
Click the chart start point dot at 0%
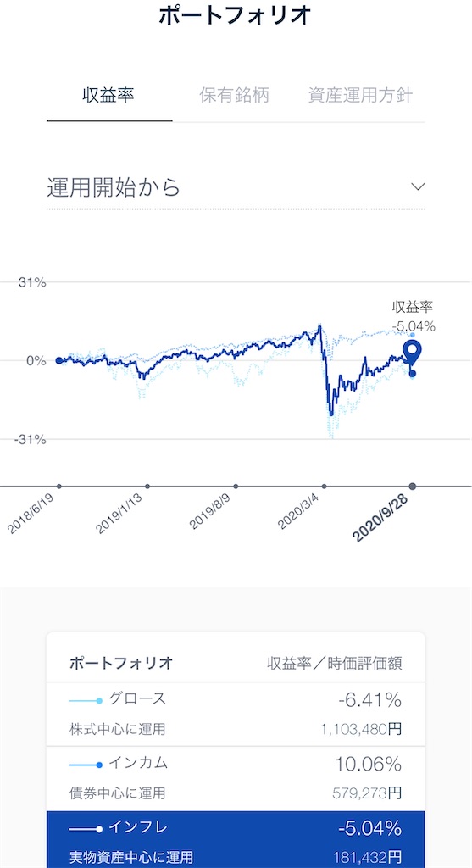click(59, 360)
